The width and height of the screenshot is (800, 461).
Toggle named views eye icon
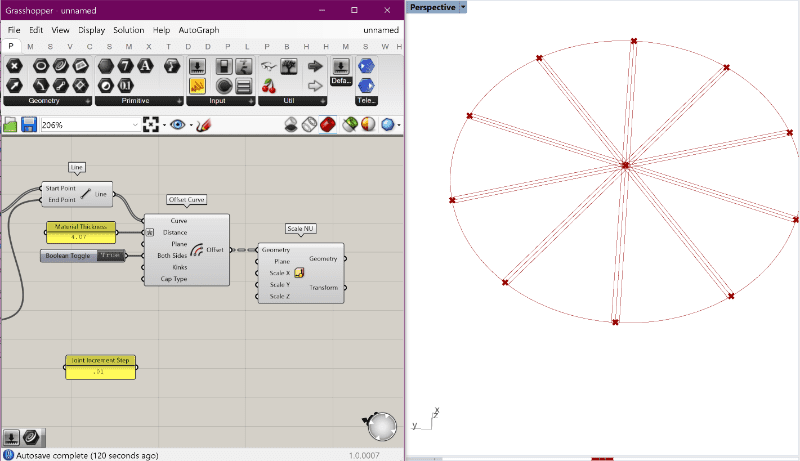(178, 125)
